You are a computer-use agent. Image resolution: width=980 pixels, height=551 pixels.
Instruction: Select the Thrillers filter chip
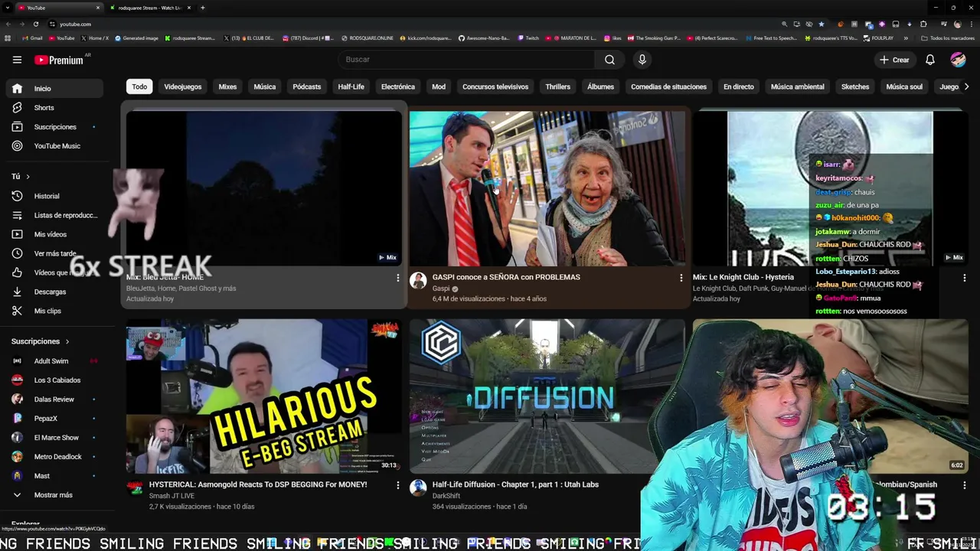tap(558, 86)
